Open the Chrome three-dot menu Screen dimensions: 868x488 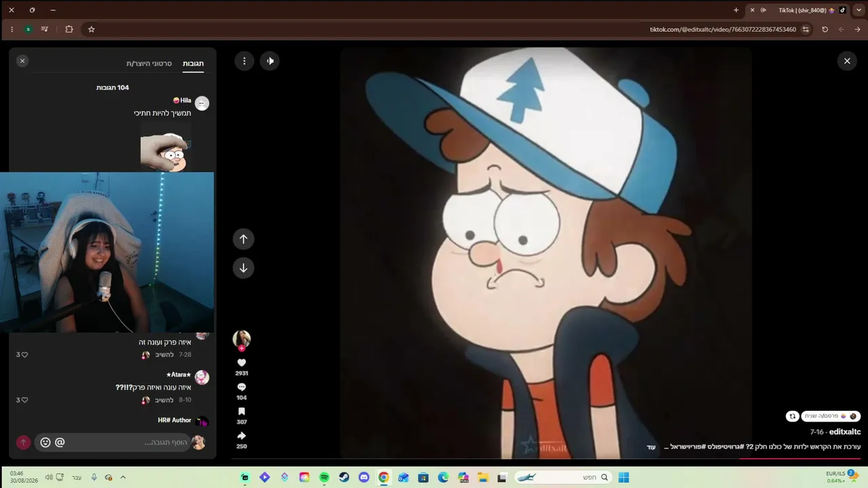(12, 29)
